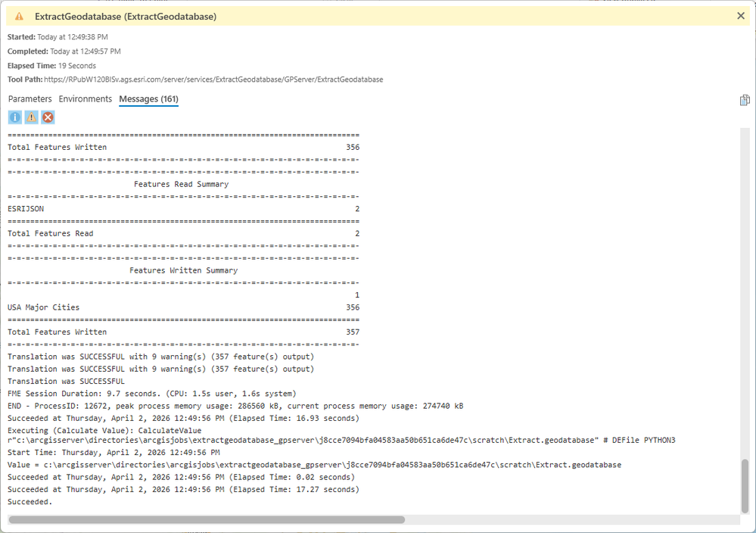Click the horizontal scrollbar thumb
This screenshot has height=533, width=756.
(x=207, y=519)
